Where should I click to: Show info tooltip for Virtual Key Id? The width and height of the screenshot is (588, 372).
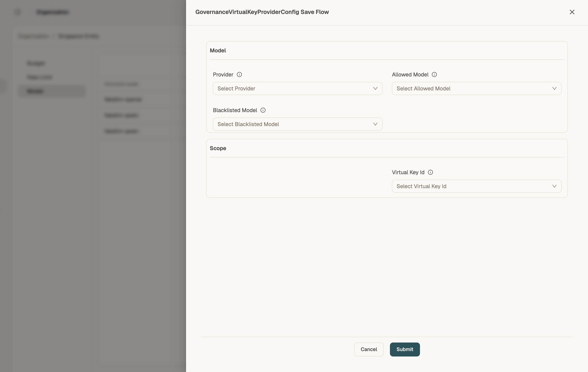(430, 172)
